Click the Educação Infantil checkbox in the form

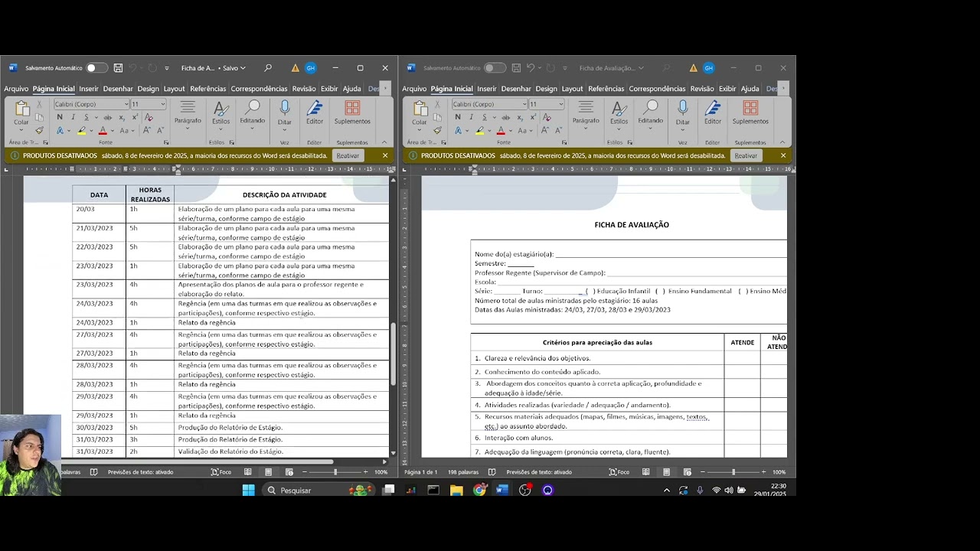coord(590,291)
